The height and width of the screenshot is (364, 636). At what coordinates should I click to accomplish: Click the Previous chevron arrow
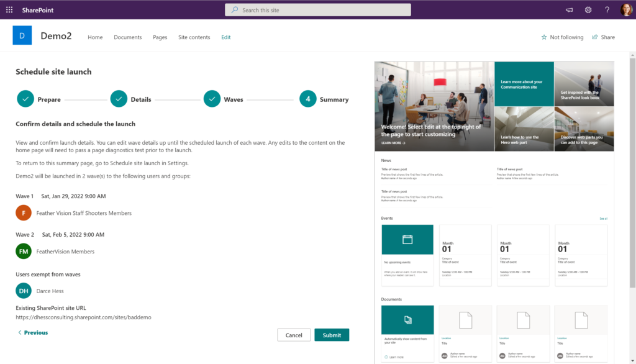point(19,332)
